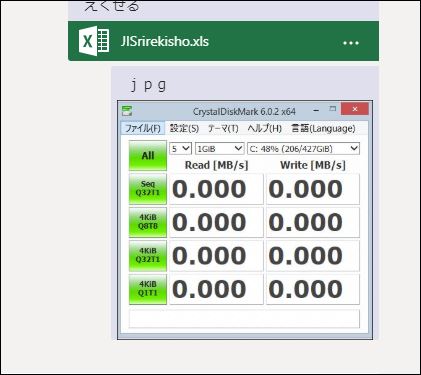Start the 4KiB Q32T1 benchmark
Screen dimensions: 421x375
tap(148, 255)
